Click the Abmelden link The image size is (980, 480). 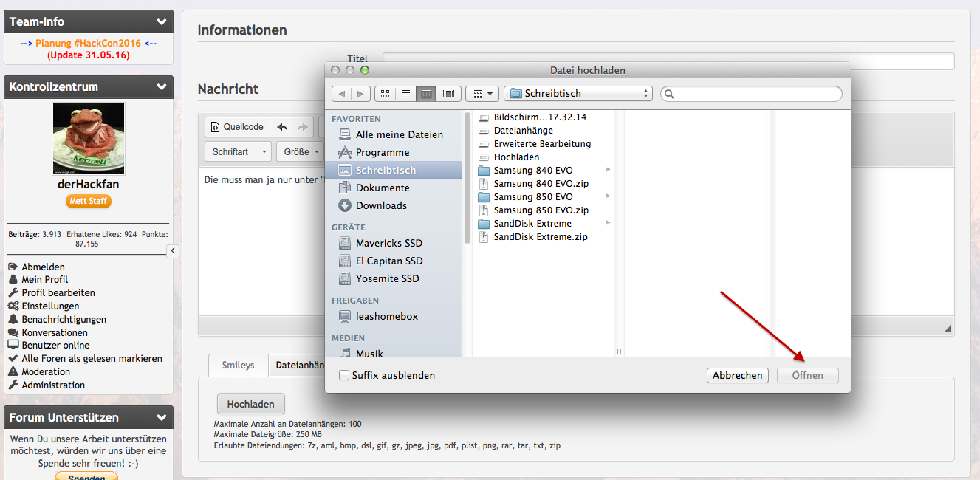[43, 267]
